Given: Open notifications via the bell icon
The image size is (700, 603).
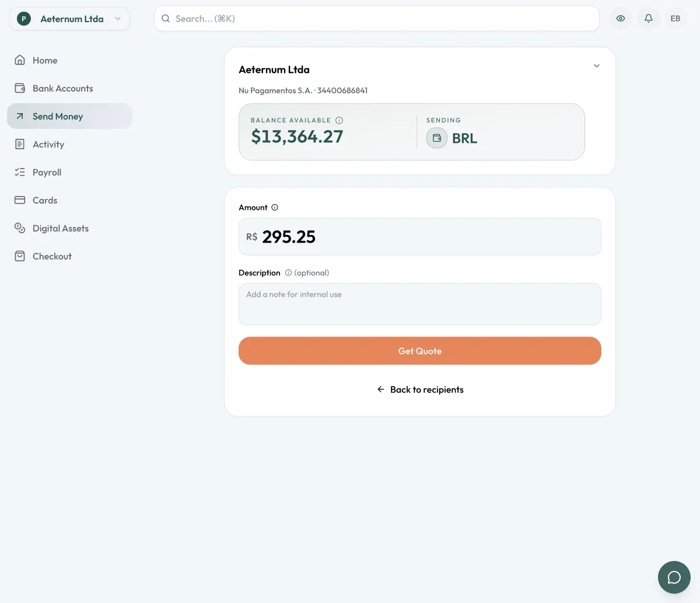Looking at the screenshot, I should (648, 19).
